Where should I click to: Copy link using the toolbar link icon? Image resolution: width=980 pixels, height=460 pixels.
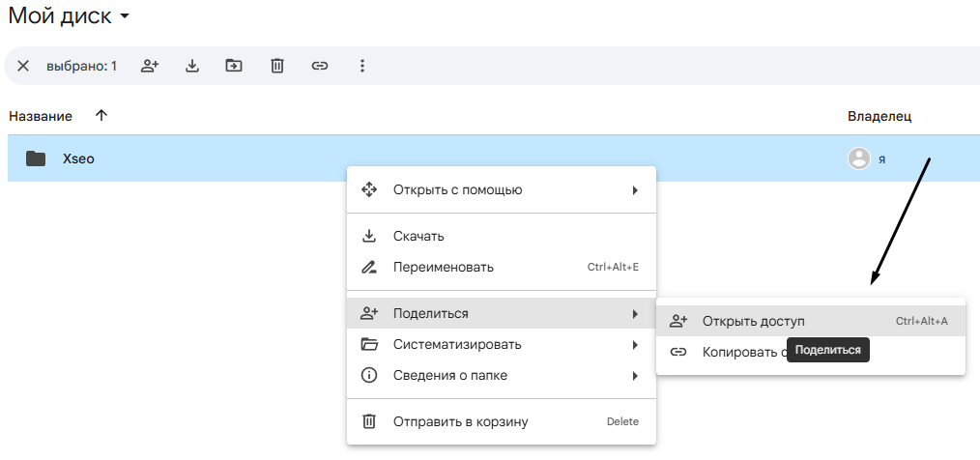coord(319,66)
